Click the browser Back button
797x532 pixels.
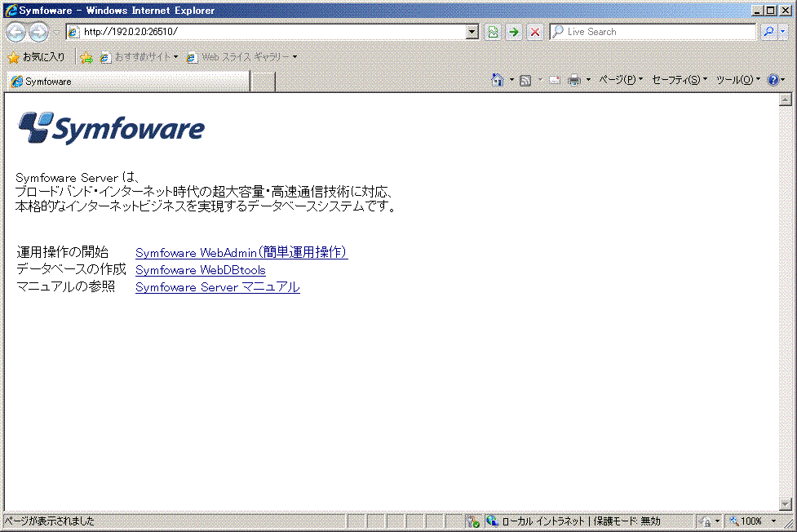15,32
